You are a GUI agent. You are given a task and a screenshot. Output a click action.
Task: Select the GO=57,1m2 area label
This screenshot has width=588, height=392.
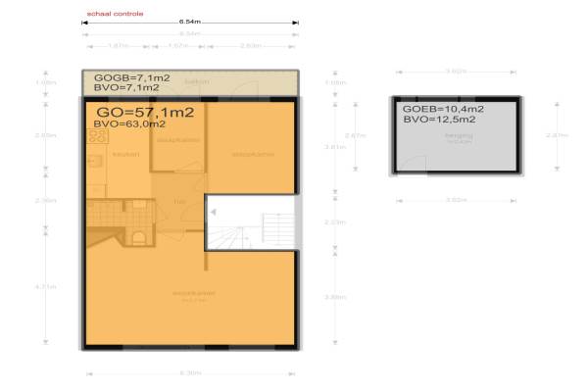pyautogui.click(x=144, y=113)
